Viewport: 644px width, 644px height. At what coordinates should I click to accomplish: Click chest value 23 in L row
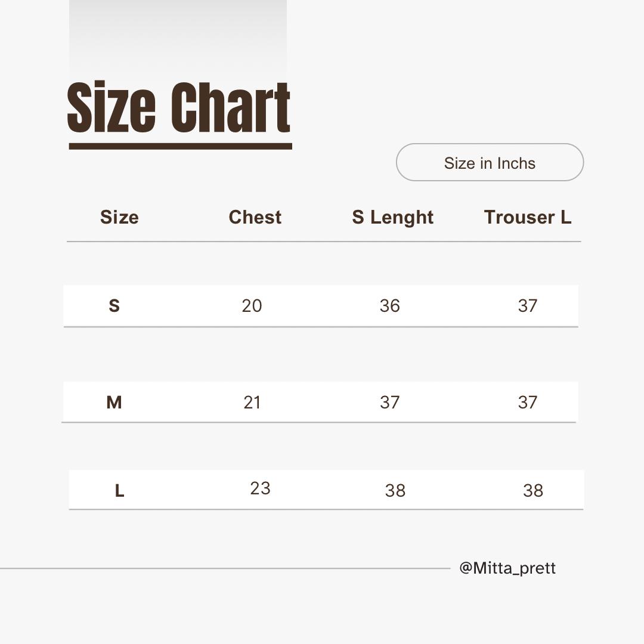tap(260, 488)
